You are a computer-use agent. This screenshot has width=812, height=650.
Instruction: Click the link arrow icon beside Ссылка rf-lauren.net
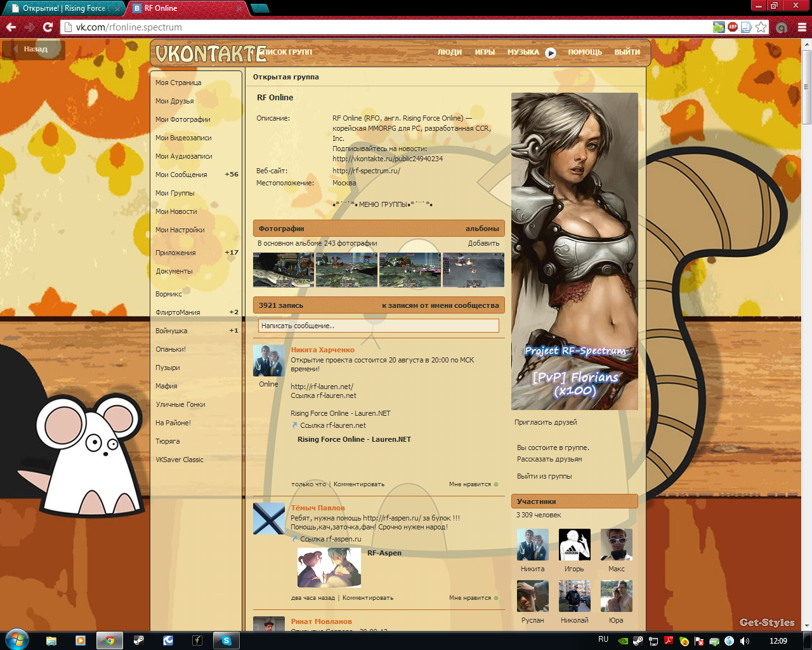(294, 425)
